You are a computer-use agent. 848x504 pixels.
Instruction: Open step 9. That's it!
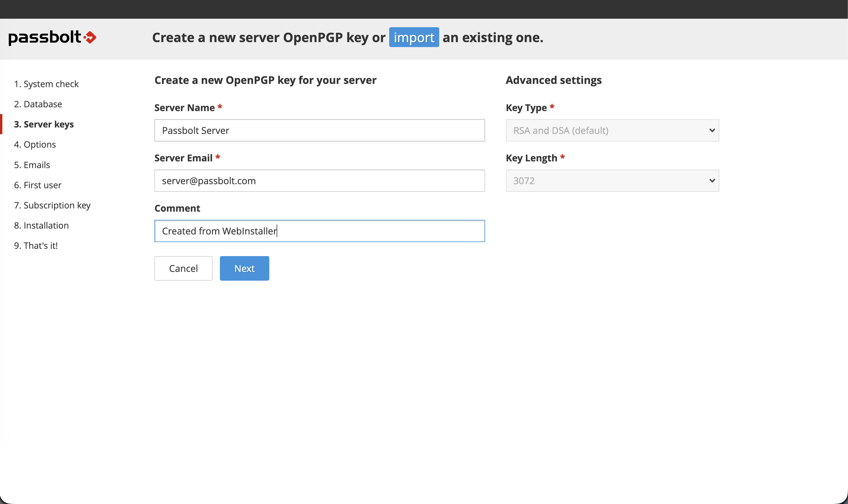pyautogui.click(x=36, y=246)
